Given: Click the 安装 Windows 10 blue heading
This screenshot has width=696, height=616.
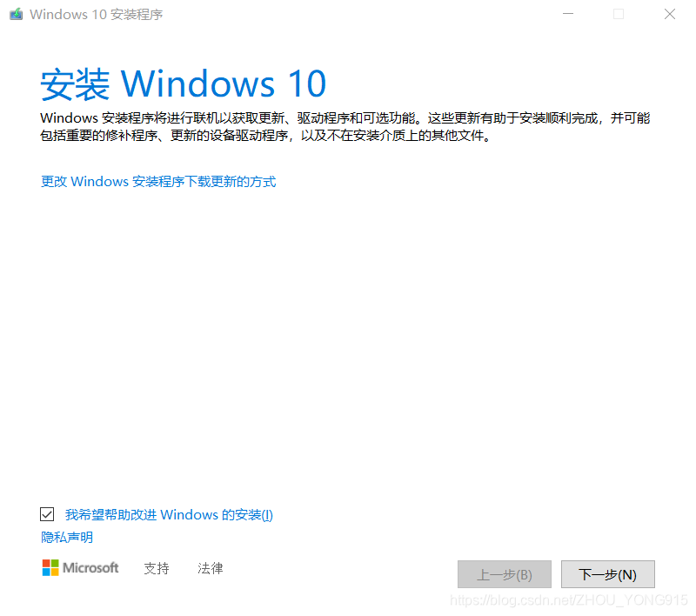Looking at the screenshot, I should pyautogui.click(x=184, y=84).
